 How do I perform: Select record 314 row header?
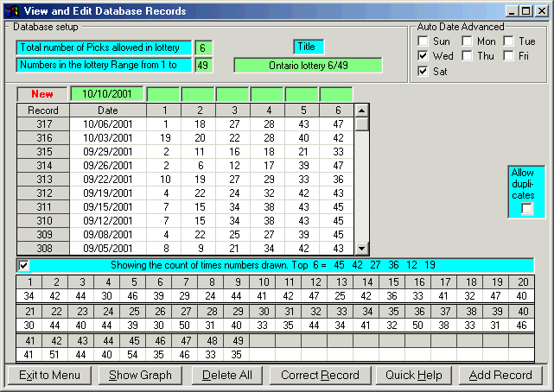tap(43, 166)
